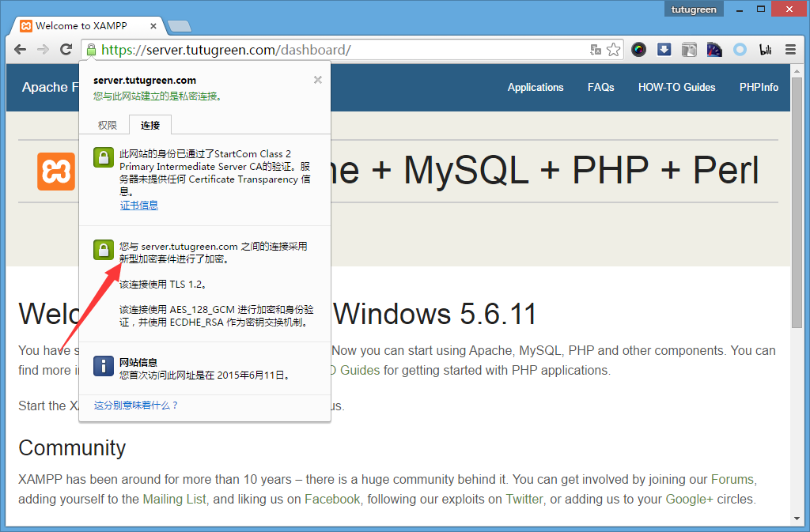The width and height of the screenshot is (810, 532).
Task: Click the green padlock in the address bar
Action: (92, 50)
